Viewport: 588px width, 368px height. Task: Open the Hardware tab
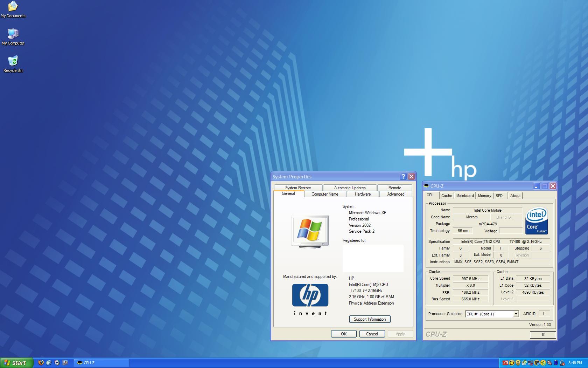[x=363, y=194]
